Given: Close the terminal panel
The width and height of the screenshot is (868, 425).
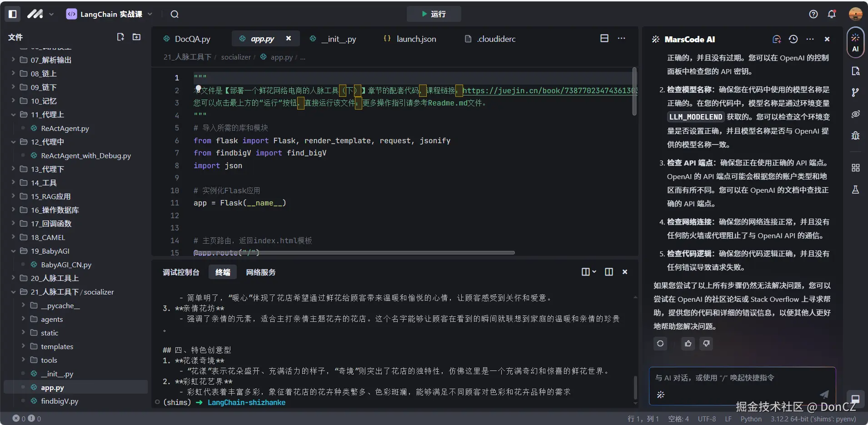Looking at the screenshot, I should pos(625,272).
